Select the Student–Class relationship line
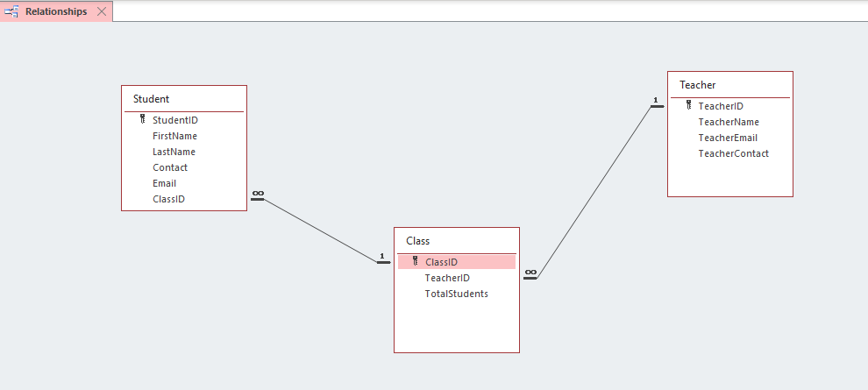 [x=321, y=230]
